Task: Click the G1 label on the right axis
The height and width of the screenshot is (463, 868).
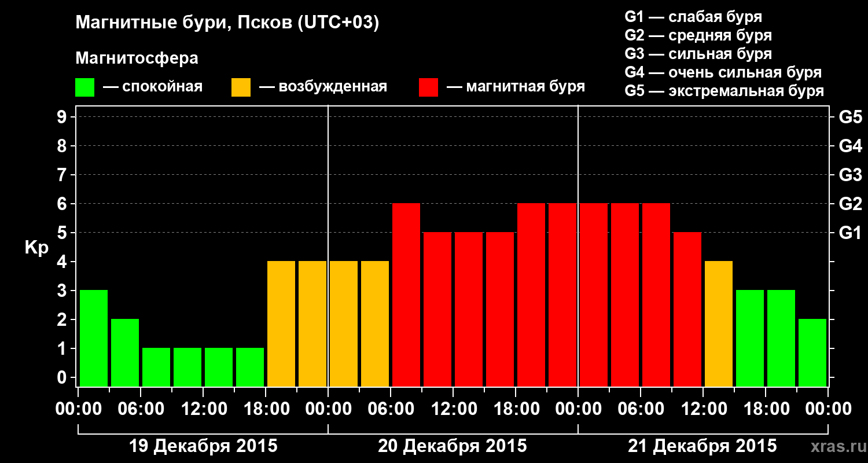Action: pos(851,233)
